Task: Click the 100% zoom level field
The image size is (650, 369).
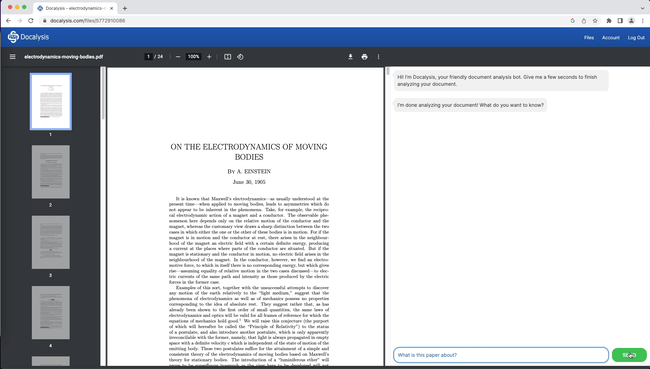Action: [x=194, y=57]
